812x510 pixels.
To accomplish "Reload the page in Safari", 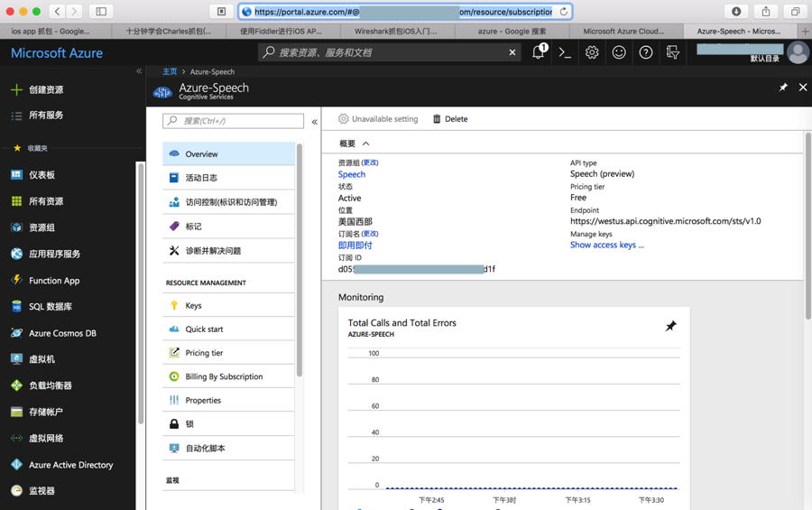I will click(564, 12).
